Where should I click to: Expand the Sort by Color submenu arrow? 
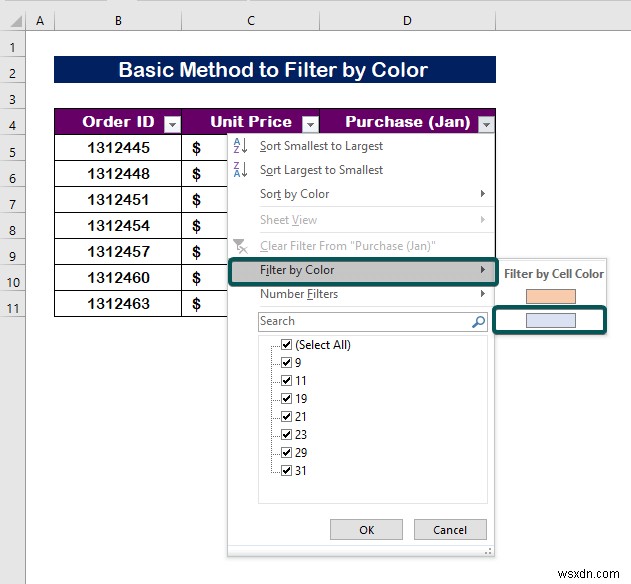coord(483,194)
